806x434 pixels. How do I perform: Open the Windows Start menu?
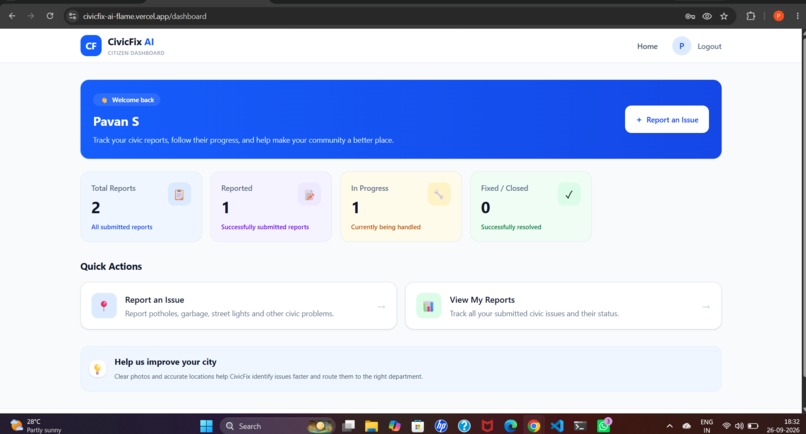coord(206,426)
